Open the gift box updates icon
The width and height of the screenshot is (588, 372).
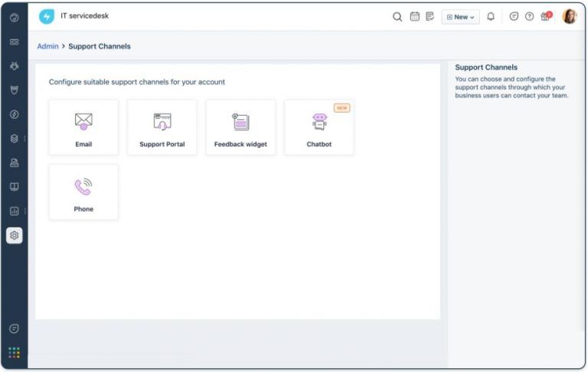[546, 17]
